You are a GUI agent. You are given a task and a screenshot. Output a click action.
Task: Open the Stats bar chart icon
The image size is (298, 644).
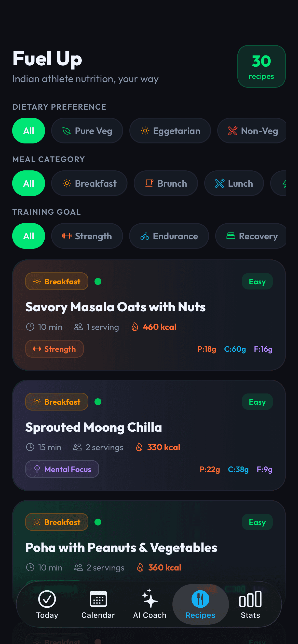[x=250, y=599]
